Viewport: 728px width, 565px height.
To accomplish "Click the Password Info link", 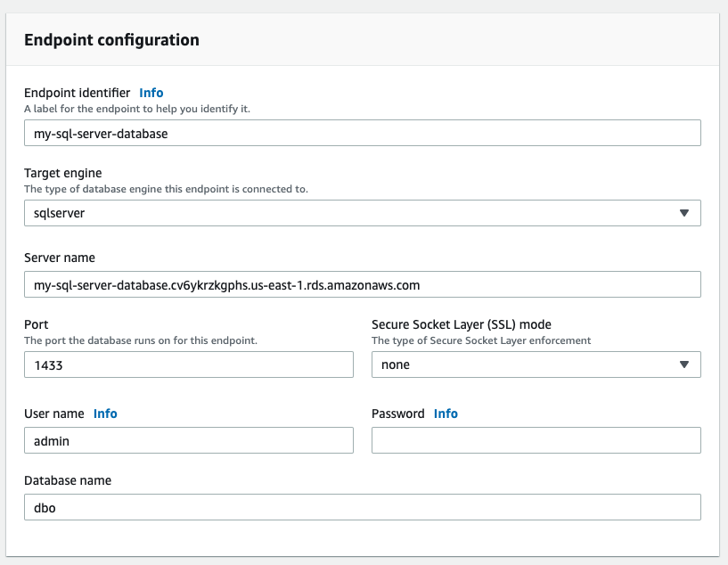I will click(x=446, y=414).
